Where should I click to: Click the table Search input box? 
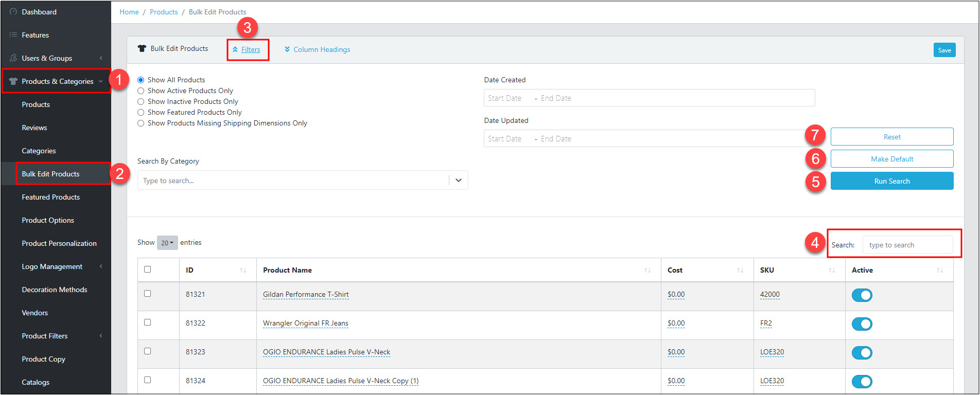click(907, 245)
